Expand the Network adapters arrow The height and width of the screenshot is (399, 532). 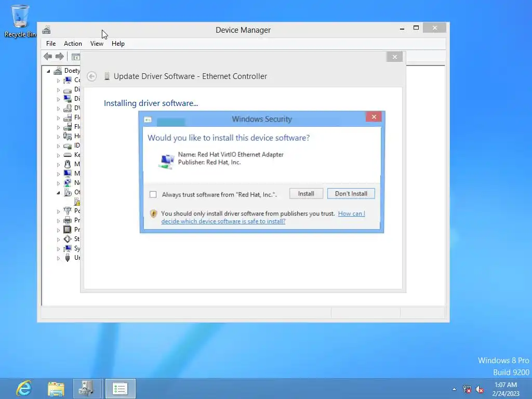coord(58,183)
